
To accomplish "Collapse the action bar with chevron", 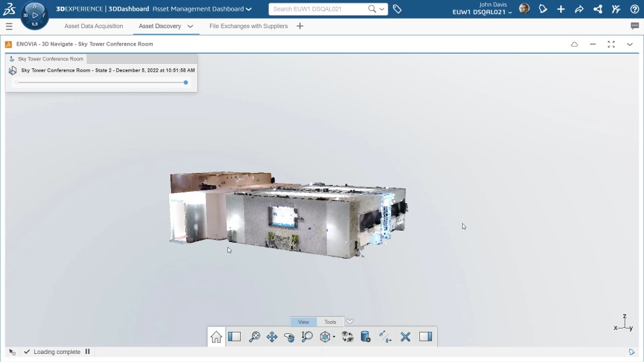I will click(x=350, y=321).
